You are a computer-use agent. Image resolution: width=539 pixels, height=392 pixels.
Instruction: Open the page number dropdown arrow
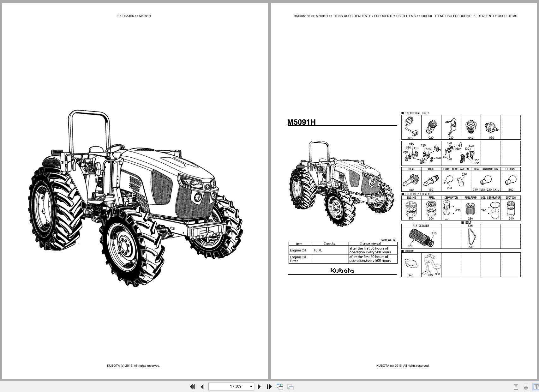pyautogui.click(x=251, y=387)
